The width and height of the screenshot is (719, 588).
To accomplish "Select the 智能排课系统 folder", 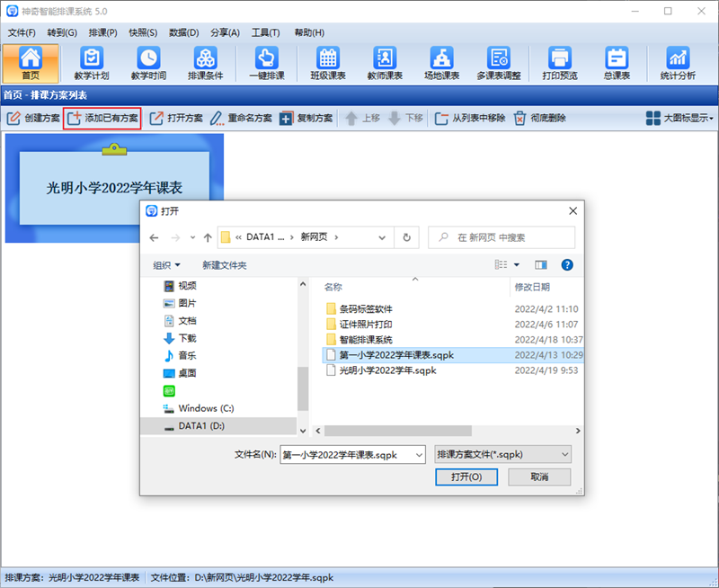I will [x=359, y=340].
